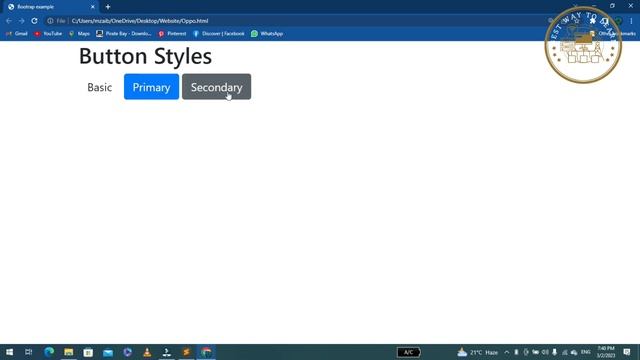
Task: Switch to Chrome in the taskbar
Action: click(x=206, y=352)
